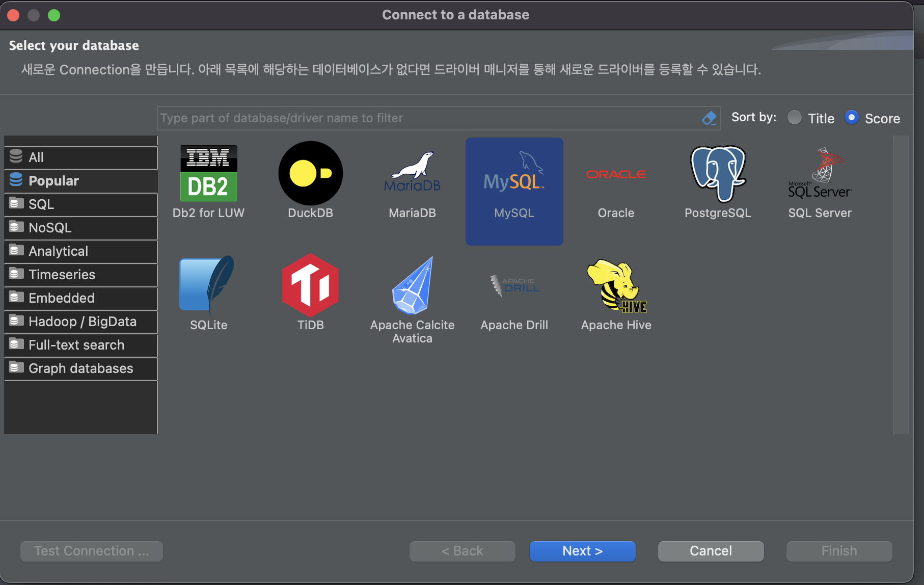Show All database categories
Image resolution: width=924 pixels, height=585 pixels.
(x=81, y=157)
